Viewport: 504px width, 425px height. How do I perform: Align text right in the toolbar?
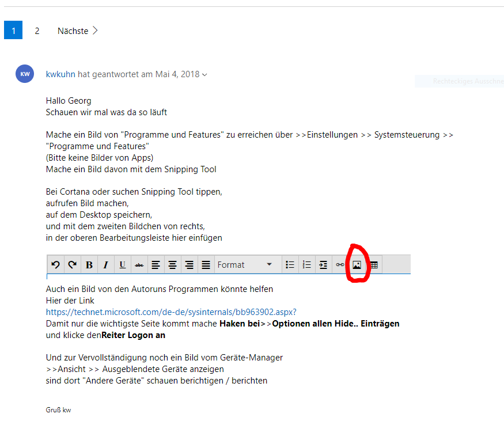tap(190, 264)
